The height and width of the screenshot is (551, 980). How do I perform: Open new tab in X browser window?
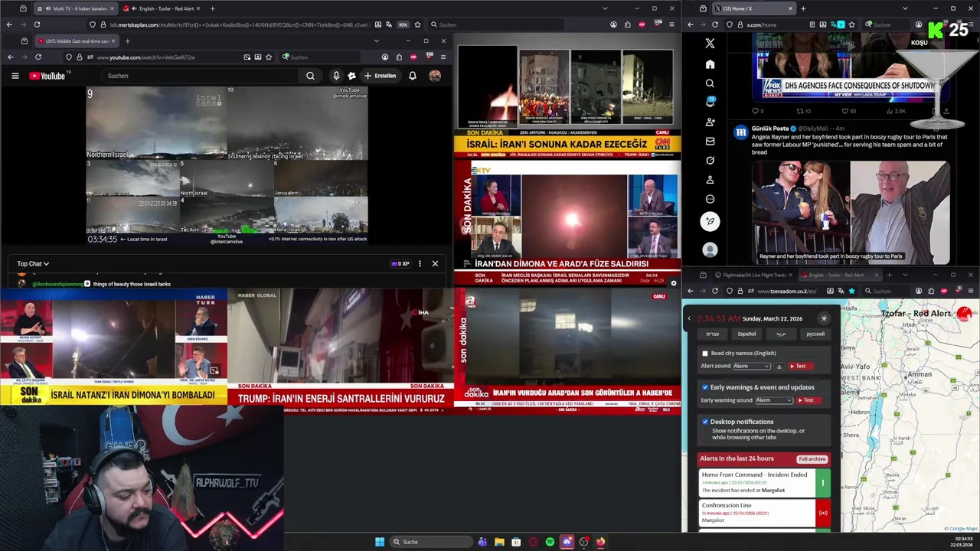[x=803, y=8]
